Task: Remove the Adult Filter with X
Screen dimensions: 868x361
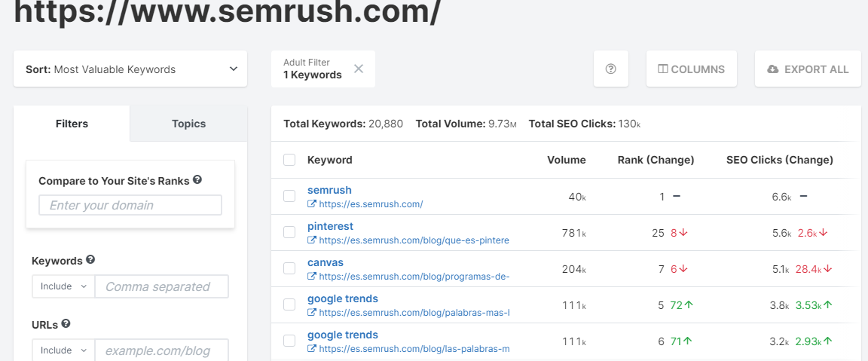Action: 359,69
